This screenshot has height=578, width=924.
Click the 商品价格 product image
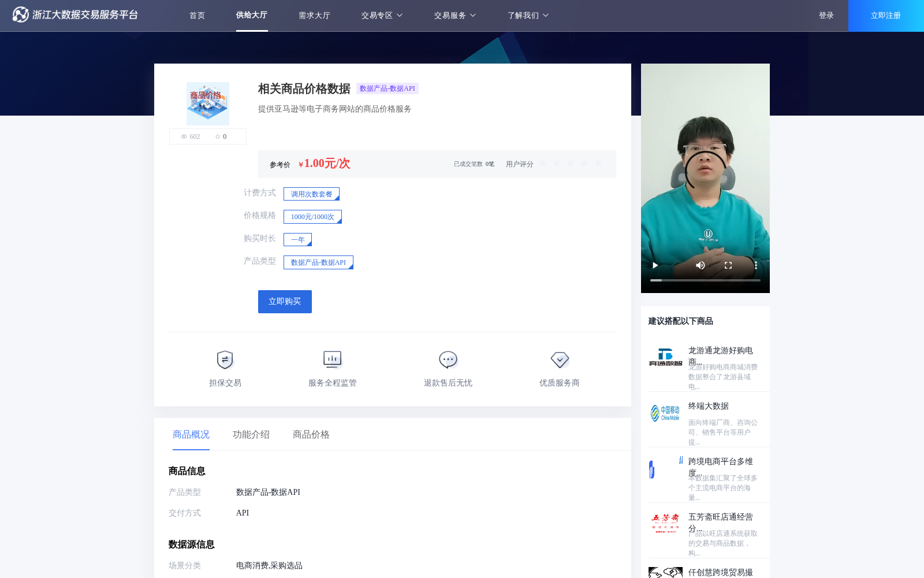coord(208,103)
